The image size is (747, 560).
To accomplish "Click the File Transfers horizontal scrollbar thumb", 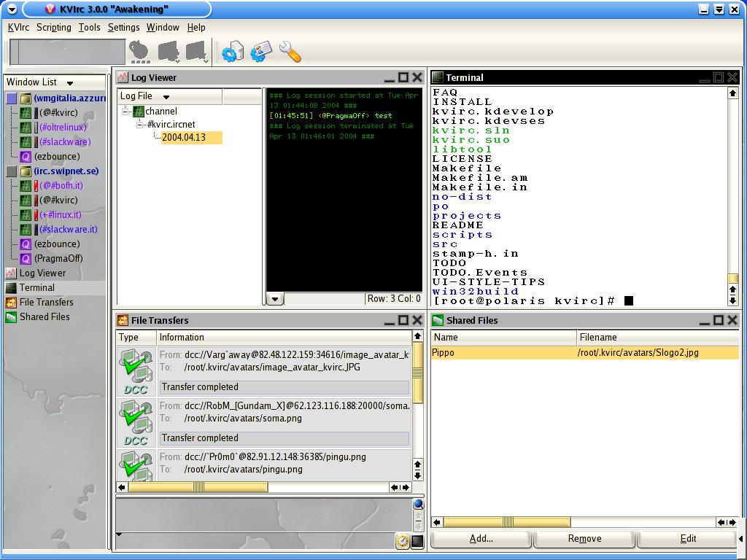I will [x=198, y=487].
